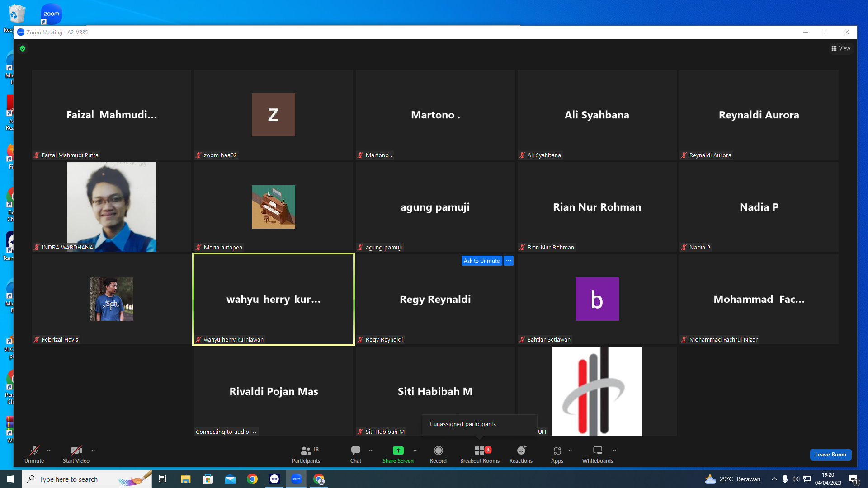
Task: Expand video settings arrow beside Start Video
Action: [x=93, y=450]
